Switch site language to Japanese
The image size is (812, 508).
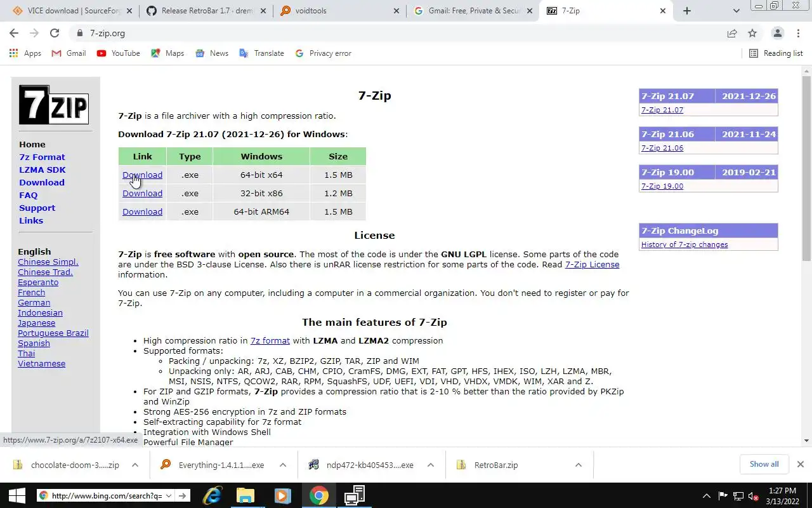coord(37,323)
